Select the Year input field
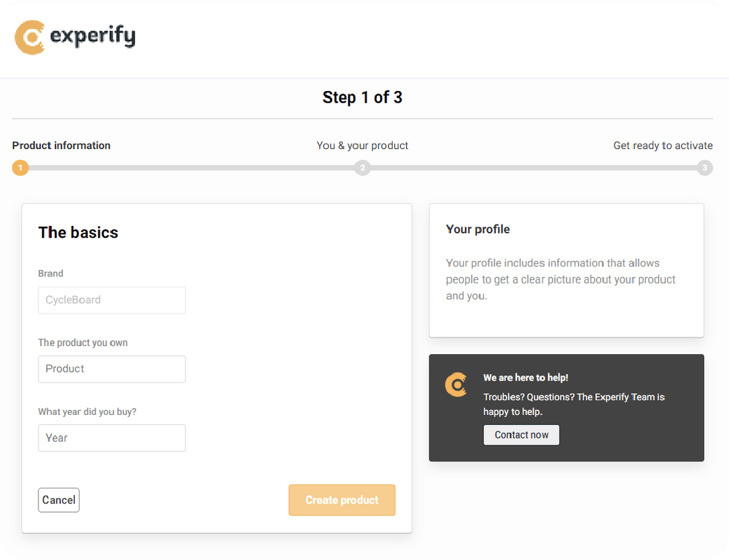The width and height of the screenshot is (729, 560). tap(111, 438)
